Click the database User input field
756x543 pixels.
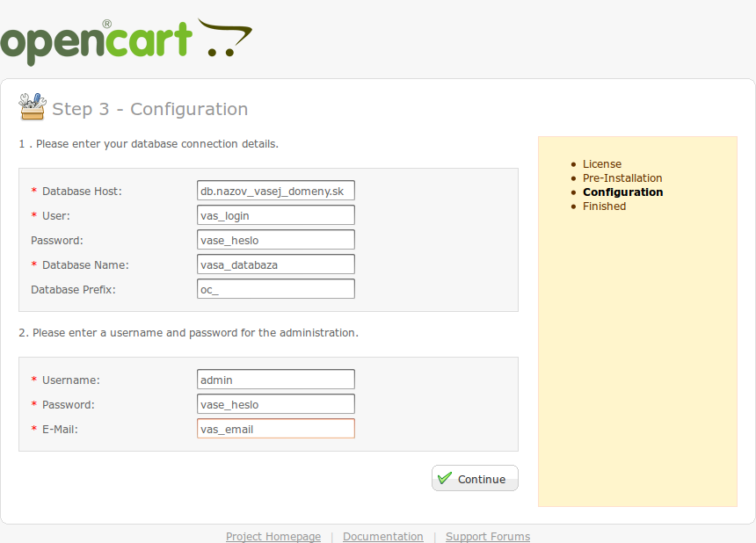pos(276,215)
